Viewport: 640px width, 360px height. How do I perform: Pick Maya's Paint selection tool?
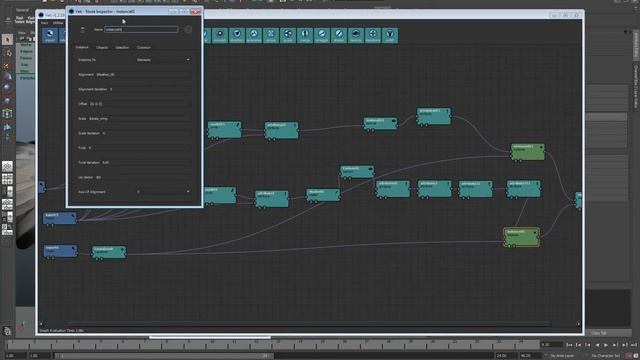(7, 65)
